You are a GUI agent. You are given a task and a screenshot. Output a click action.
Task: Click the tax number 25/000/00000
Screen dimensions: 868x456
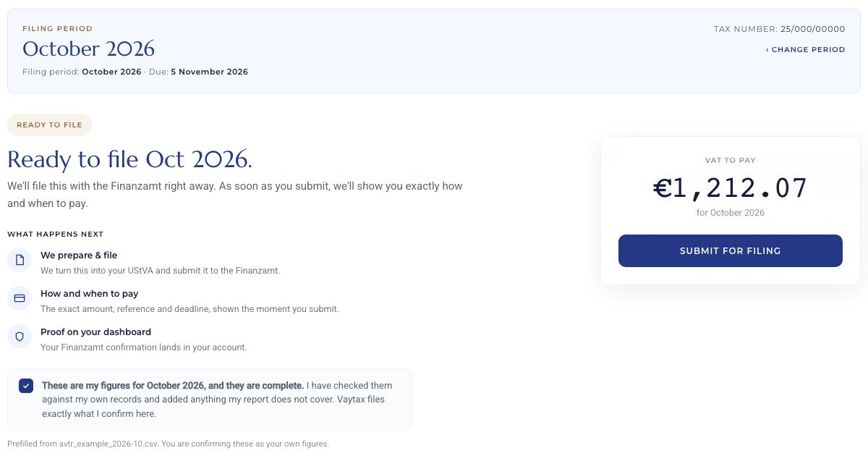(812, 29)
